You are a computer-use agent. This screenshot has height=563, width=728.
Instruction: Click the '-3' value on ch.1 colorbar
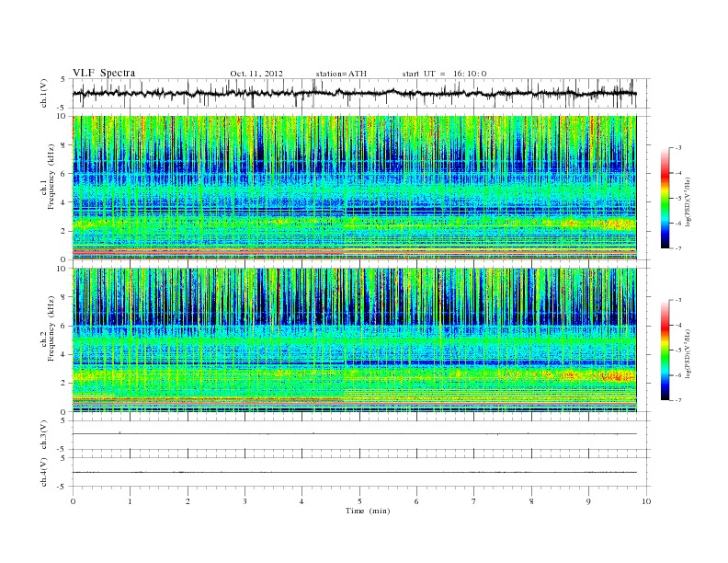pyautogui.click(x=678, y=148)
